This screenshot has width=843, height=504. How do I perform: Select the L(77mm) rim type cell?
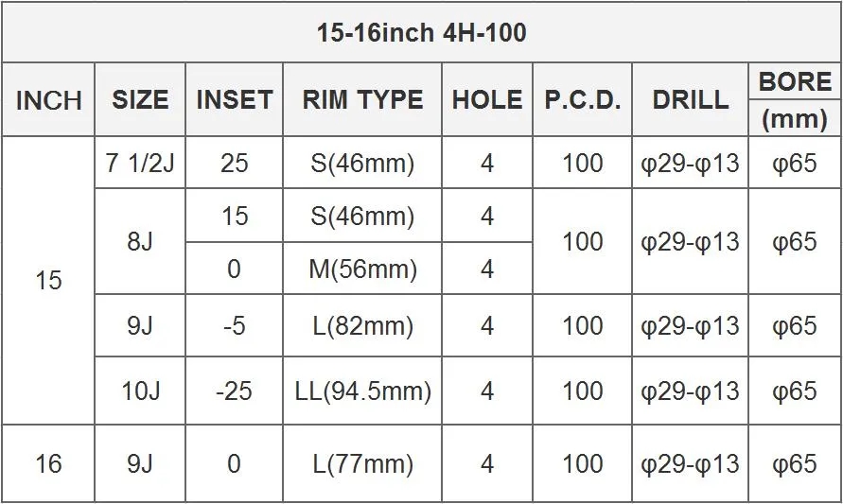point(362,463)
